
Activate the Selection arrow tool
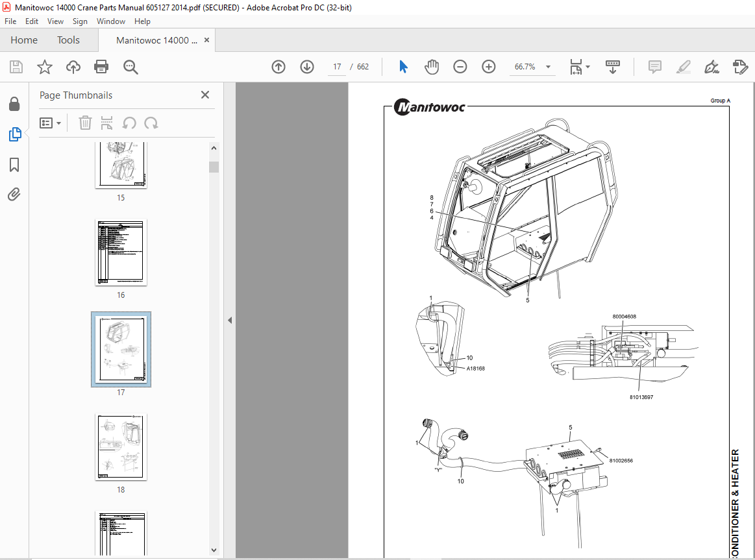404,67
